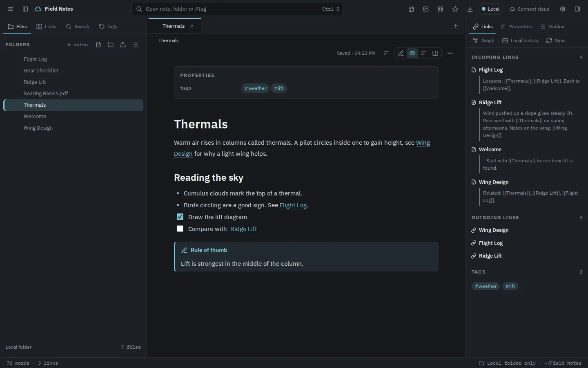Create a new note via file icon
Screen dimensions: 588x368
98,45
